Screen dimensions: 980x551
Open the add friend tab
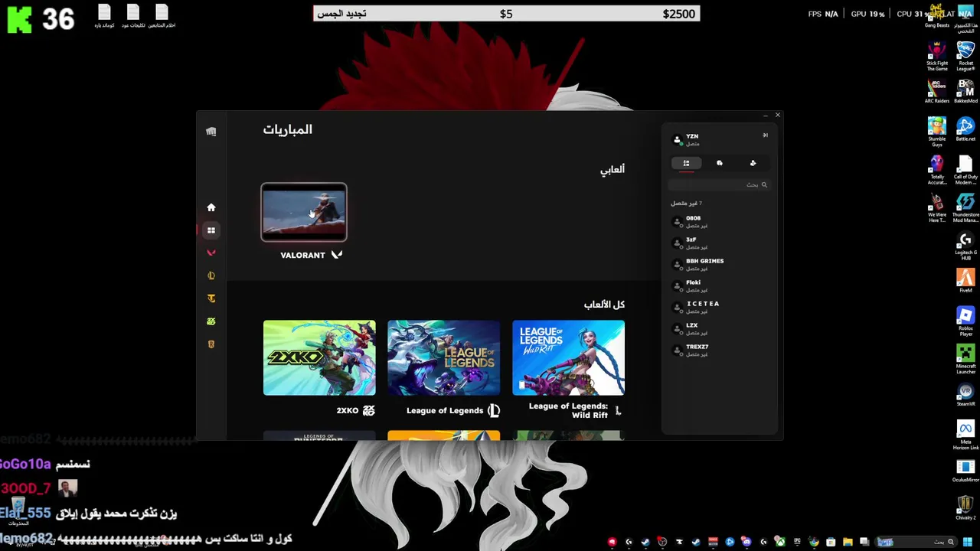(x=753, y=163)
